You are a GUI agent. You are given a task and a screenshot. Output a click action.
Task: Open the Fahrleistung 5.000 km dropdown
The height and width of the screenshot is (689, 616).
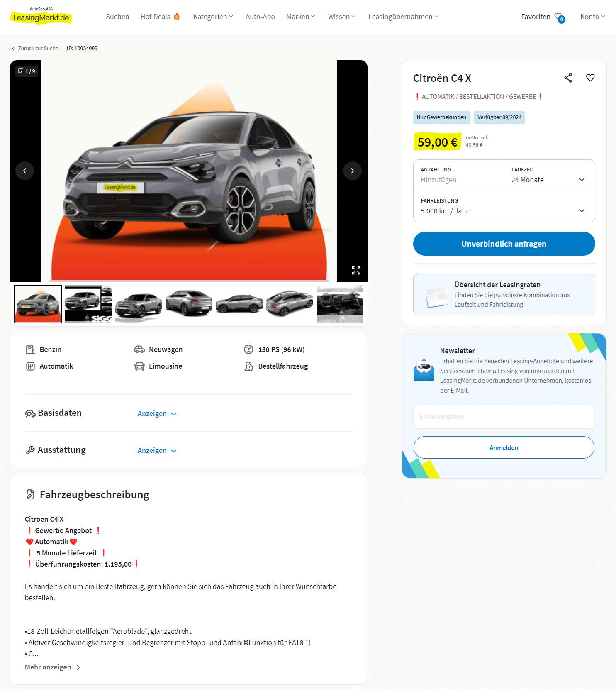click(504, 206)
